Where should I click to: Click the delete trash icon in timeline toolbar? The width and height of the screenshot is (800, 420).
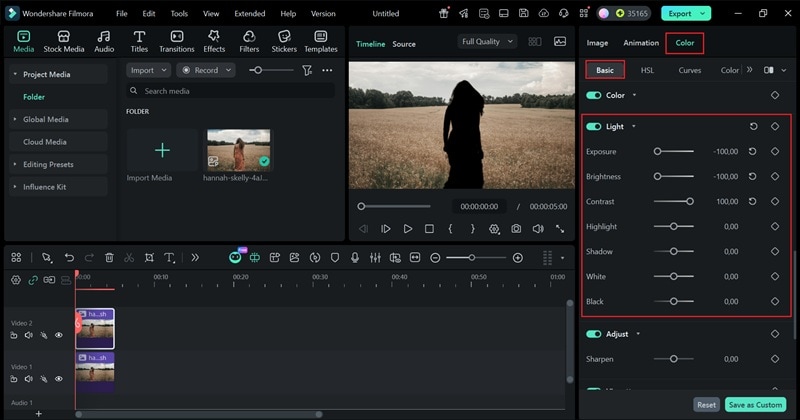pyautogui.click(x=109, y=257)
